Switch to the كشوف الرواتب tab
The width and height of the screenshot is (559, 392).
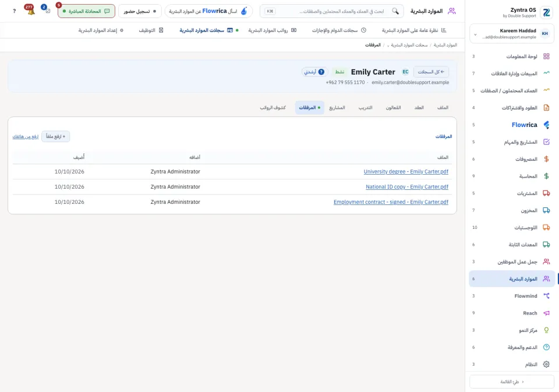(x=273, y=107)
